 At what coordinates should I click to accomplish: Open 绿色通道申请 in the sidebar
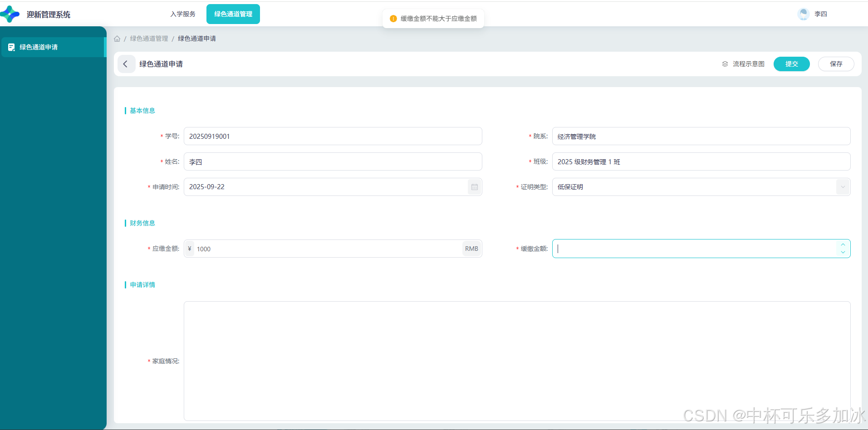(53, 47)
